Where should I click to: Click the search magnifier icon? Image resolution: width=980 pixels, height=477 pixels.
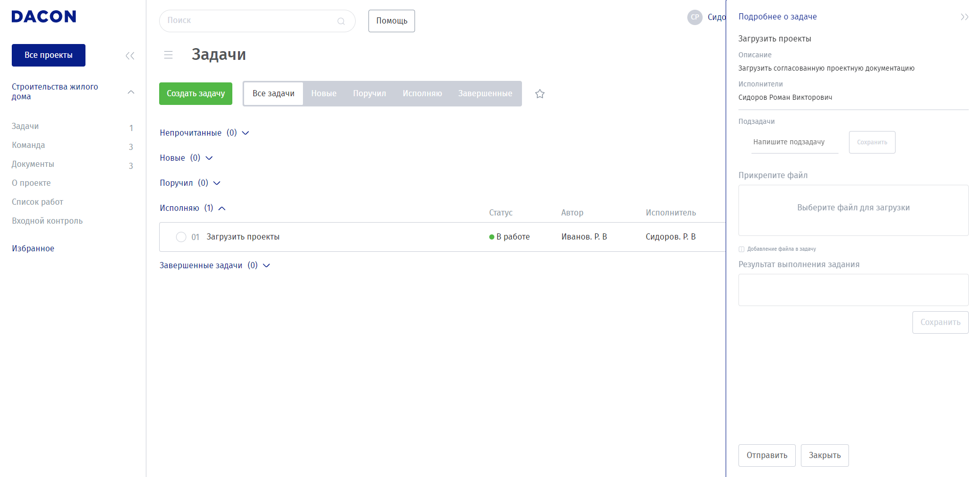point(341,21)
